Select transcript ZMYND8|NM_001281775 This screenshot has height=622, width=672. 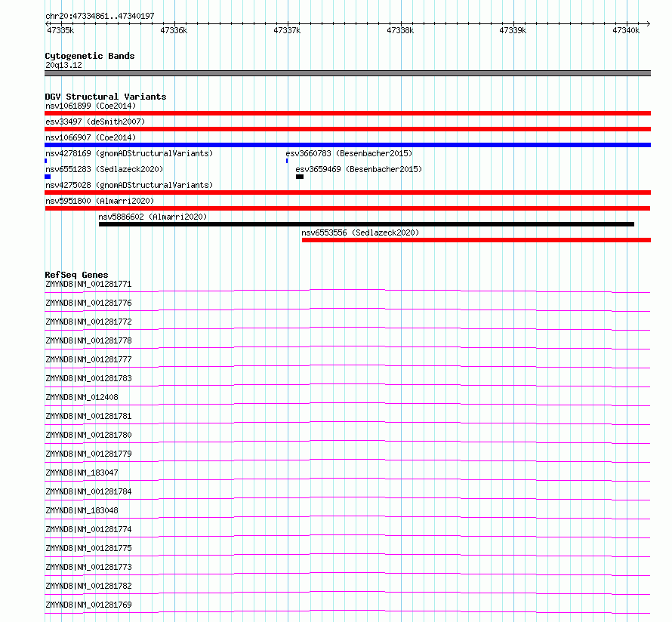[88, 548]
